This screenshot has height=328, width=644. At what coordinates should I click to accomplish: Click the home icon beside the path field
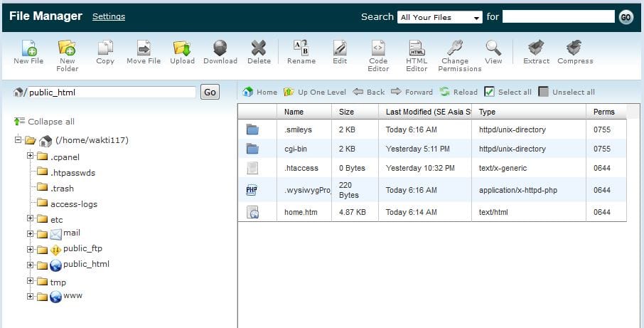click(18, 92)
